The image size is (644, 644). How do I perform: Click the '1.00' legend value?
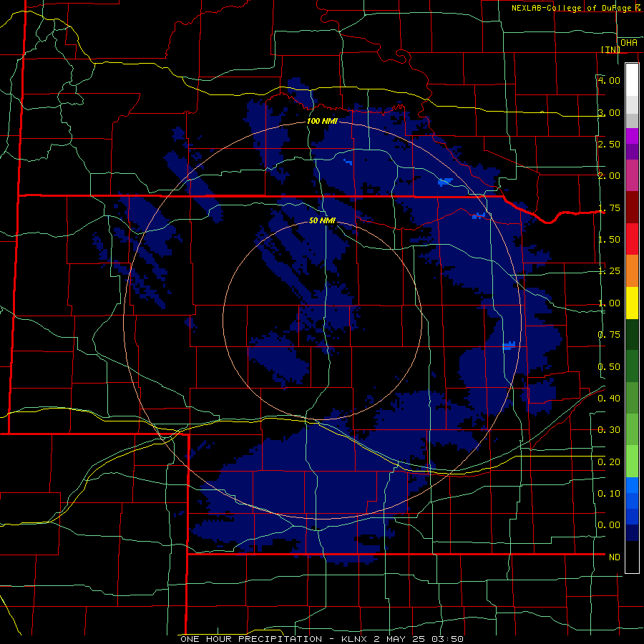tap(609, 303)
